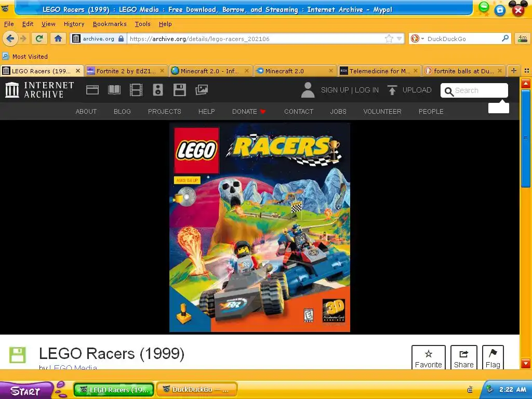The height and width of the screenshot is (399, 532).
Task: Open the Texts book icon
Action: pos(114,90)
